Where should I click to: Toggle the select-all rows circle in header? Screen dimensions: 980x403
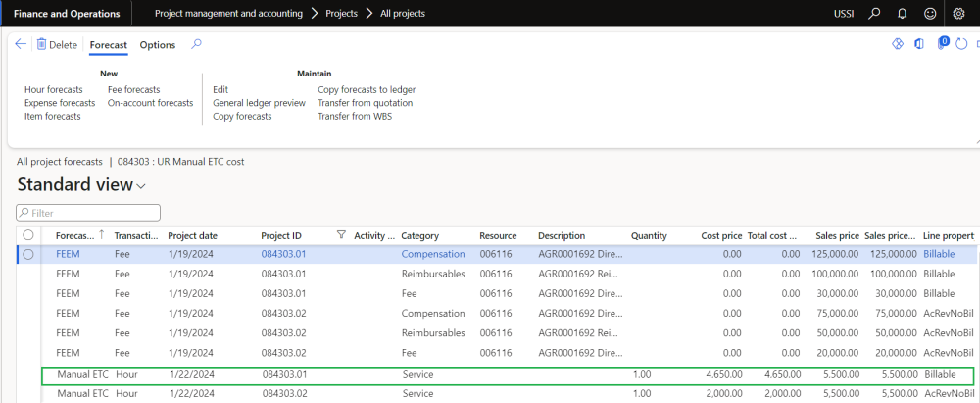28,235
